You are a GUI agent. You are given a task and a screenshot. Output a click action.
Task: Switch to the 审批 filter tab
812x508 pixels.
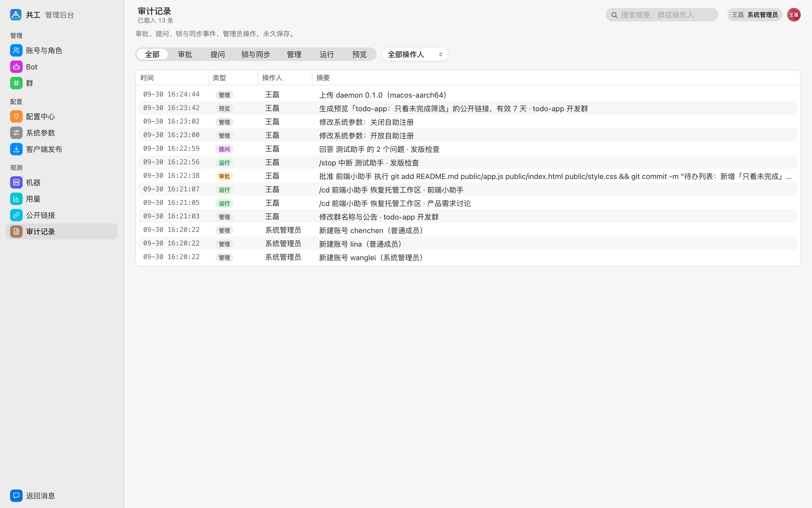(185, 54)
